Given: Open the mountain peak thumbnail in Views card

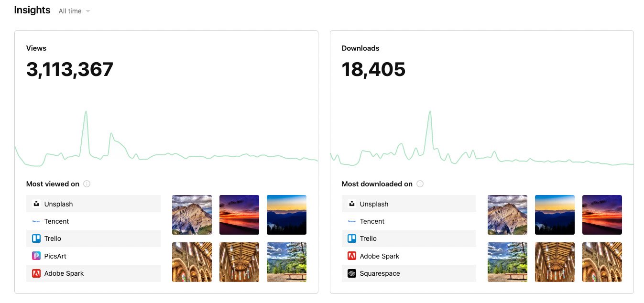Looking at the screenshot, I should (x=192, y=215).
